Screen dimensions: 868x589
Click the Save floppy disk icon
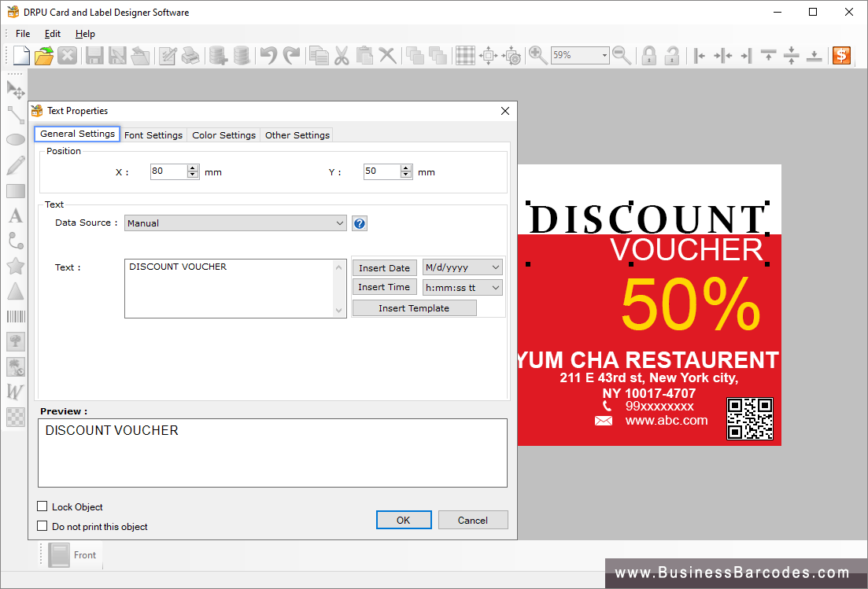tap(94, 55)
